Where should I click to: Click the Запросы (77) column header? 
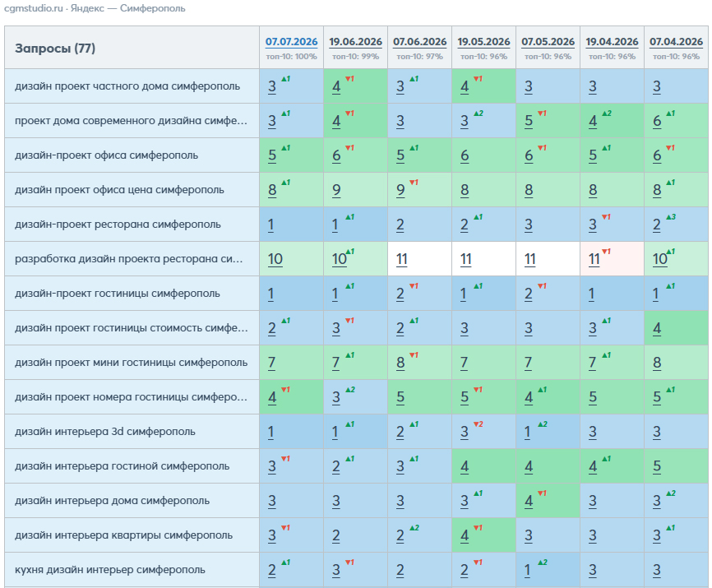click(55, 49)
